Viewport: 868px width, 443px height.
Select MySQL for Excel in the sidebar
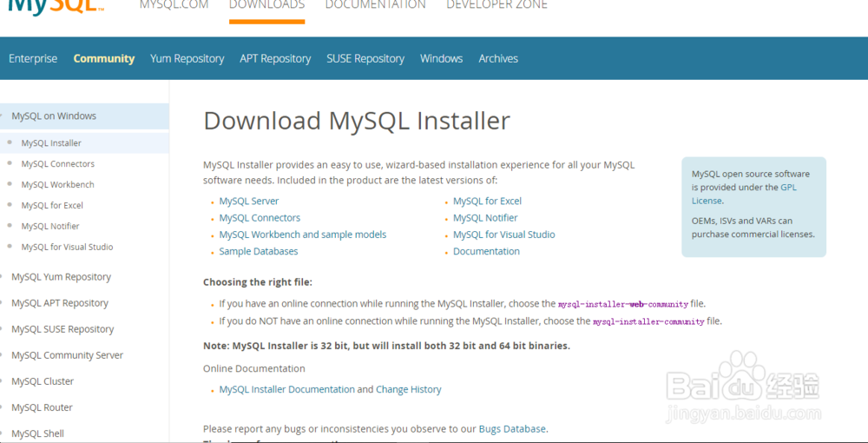pyautogui.click(x=52, y=206)
